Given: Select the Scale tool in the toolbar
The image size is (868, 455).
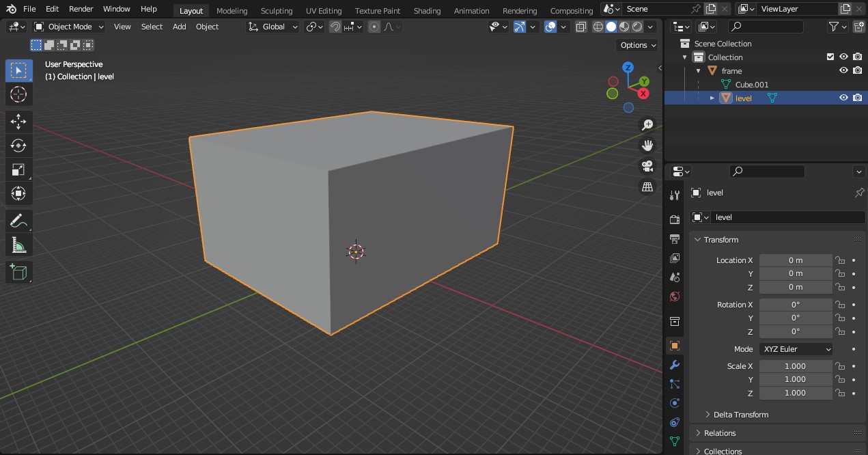Looking at the screenshot, I should pos(18,170).
